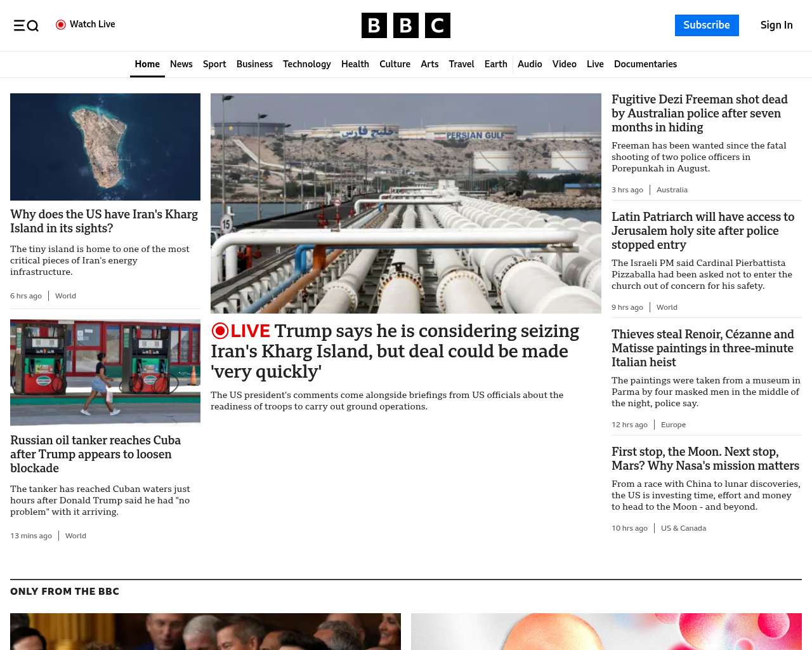
Task: Open Nasa Moon mission article headline
Action: [705, 458]
